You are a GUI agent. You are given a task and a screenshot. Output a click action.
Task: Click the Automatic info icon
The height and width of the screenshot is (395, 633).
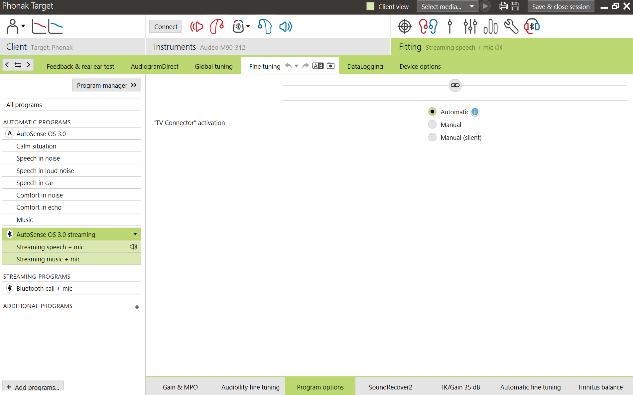point(475,112)
